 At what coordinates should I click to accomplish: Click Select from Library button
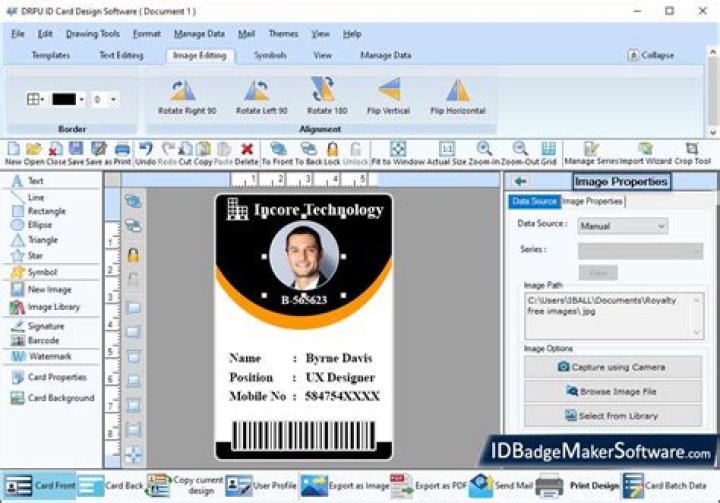pyautogui.click(x=613, y=416)
